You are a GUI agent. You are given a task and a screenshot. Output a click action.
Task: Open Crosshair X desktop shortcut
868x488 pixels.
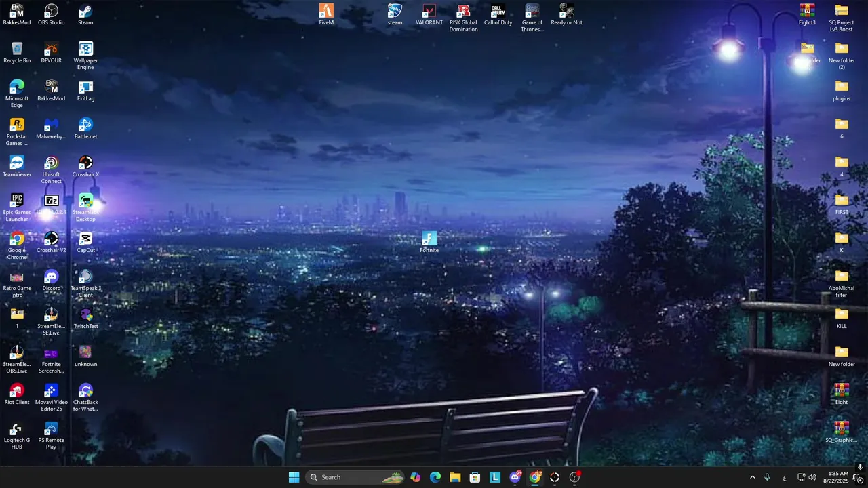85,167
